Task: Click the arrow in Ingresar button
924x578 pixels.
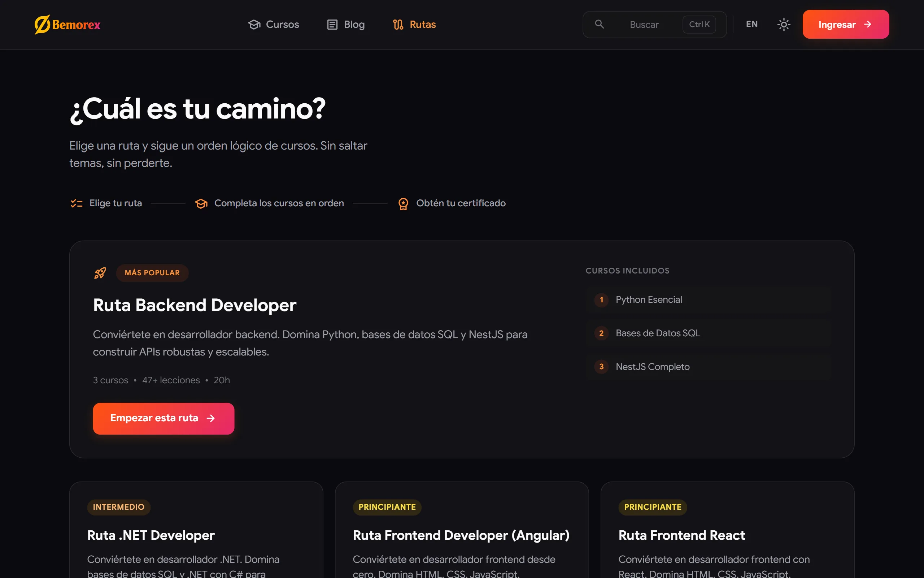Action: [867, 25]
